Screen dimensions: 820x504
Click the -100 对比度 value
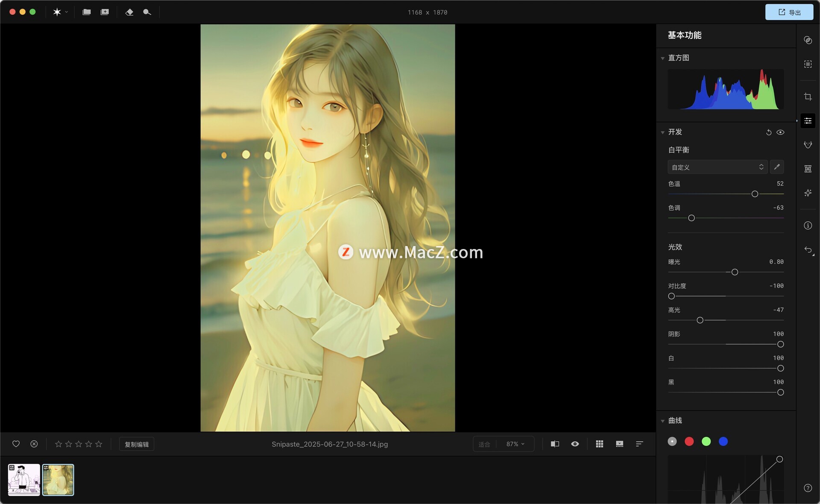pos(776,286)
